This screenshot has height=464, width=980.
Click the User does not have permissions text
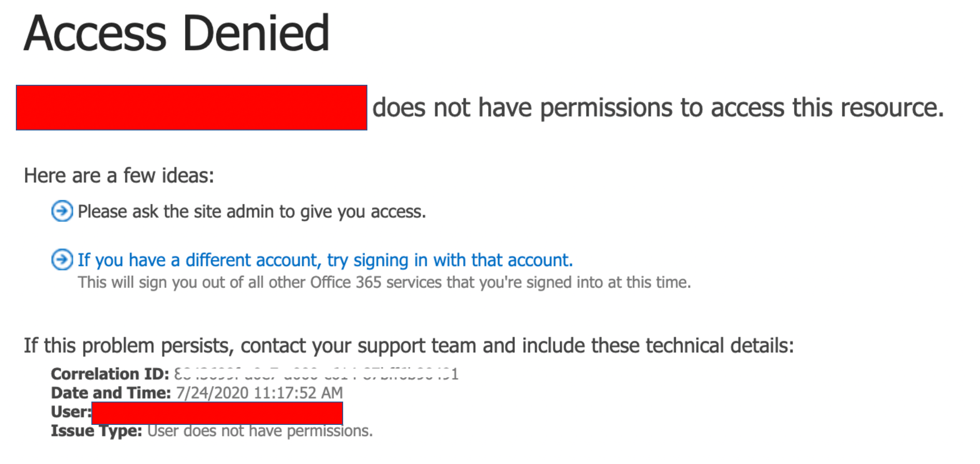(x=260, y=431)
